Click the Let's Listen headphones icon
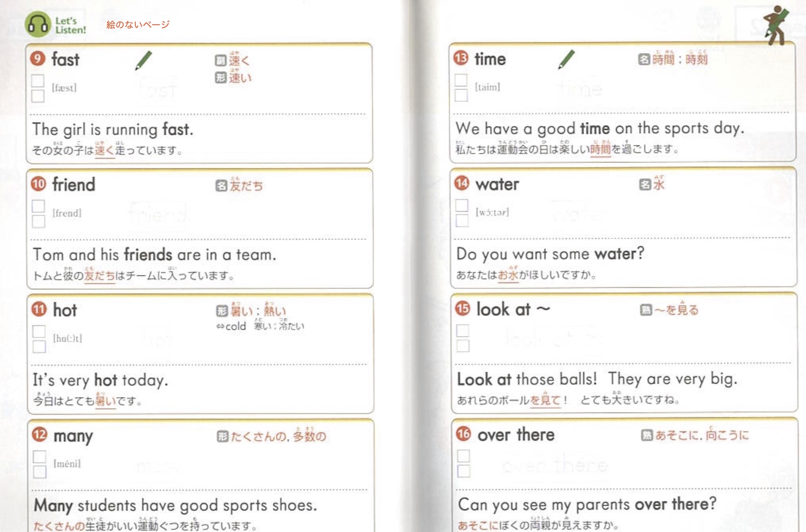This screenshot has height=532, width=806. [x=38, y=24]
